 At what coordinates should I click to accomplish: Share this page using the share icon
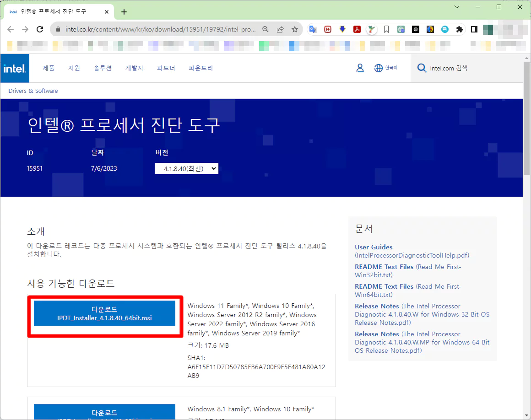click(280, 29)
